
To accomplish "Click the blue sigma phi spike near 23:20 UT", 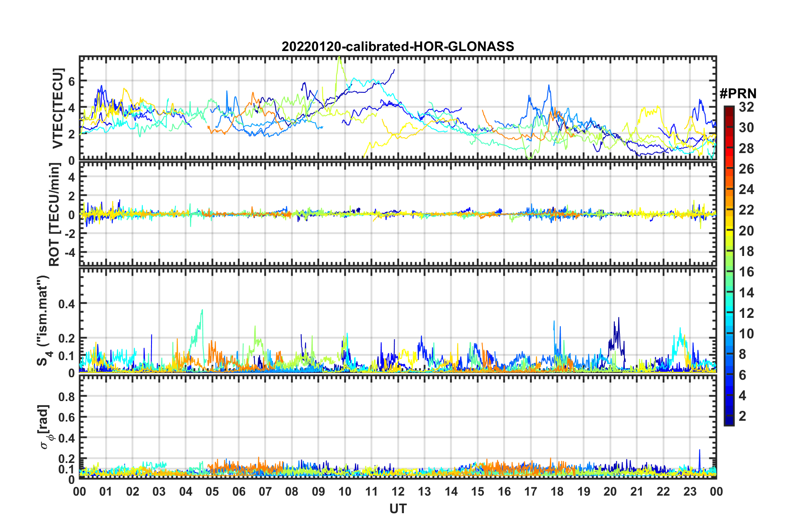I will click(699, 450).
